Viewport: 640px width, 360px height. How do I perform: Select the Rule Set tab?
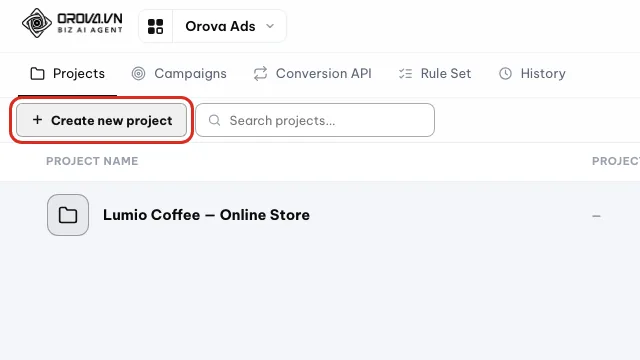click(x=435, y=73)
